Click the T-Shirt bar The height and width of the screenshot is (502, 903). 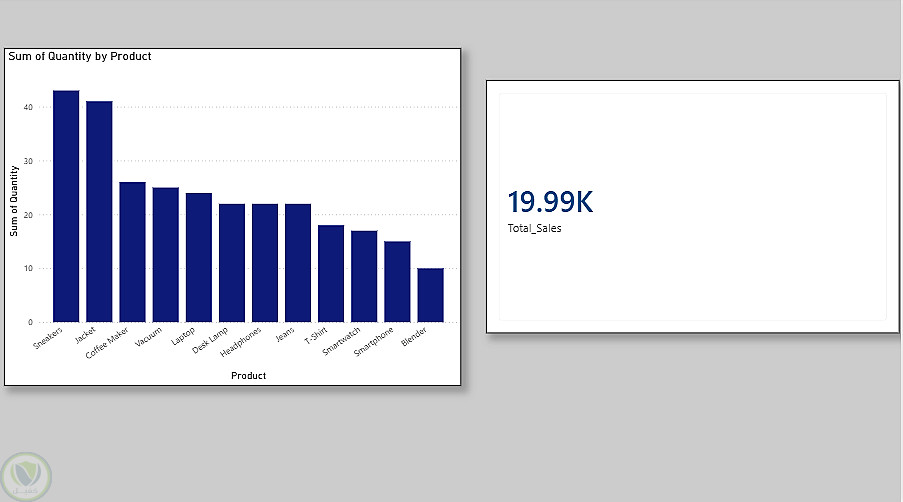tap(331, 273)
